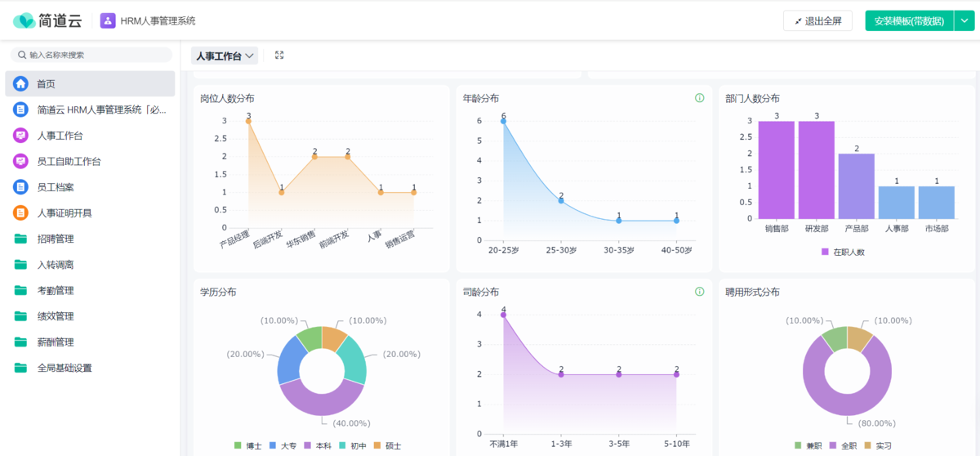Click the HRM人事管理系统 purple app icon

(x=108, y=21)
